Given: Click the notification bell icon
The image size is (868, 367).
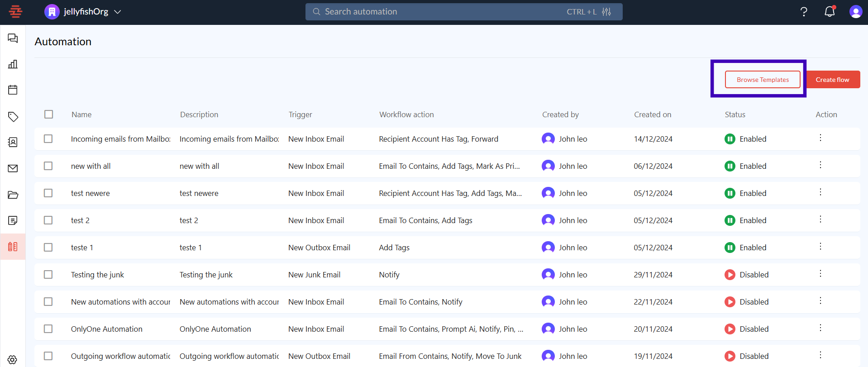Looking at the screenshot, I should (829, 12).
